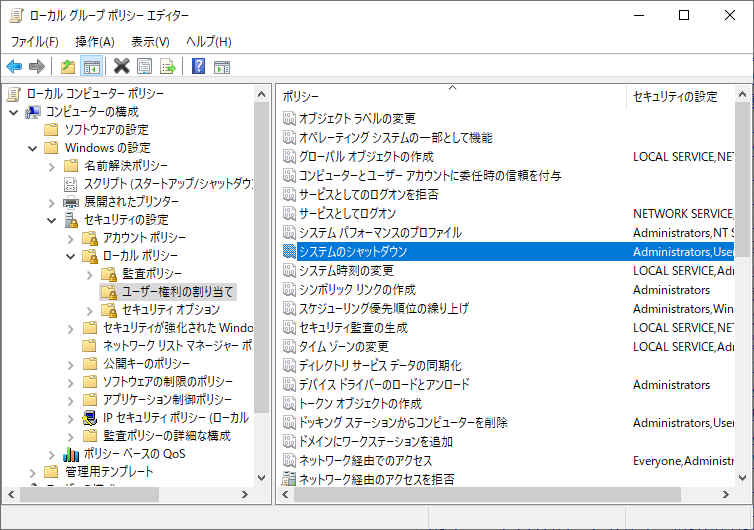754x530 pixels.
Task: Click the Export list toolbar icon
Action: (x=167, y=66)
